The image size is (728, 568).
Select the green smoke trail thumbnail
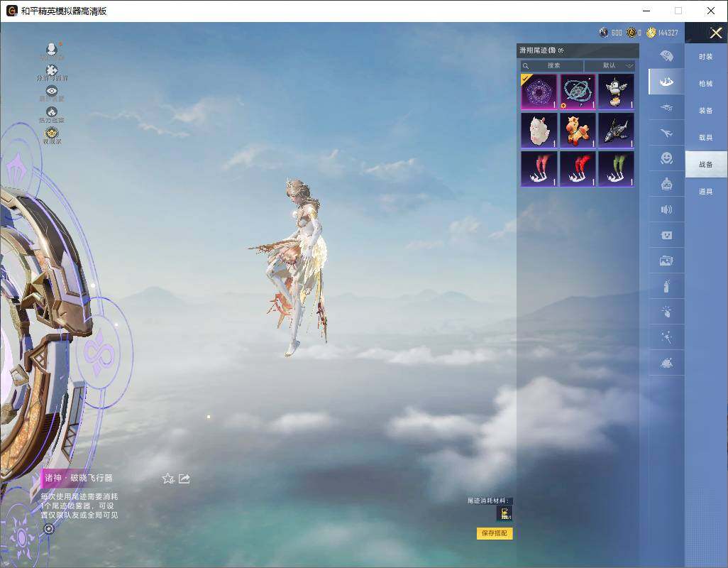click(x=616, y=169)
